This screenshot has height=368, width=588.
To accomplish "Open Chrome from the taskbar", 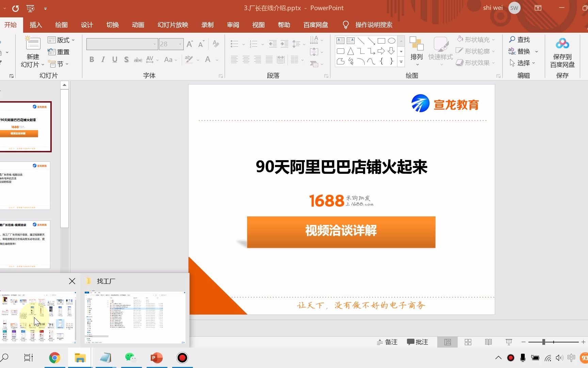I will [54, 358].
